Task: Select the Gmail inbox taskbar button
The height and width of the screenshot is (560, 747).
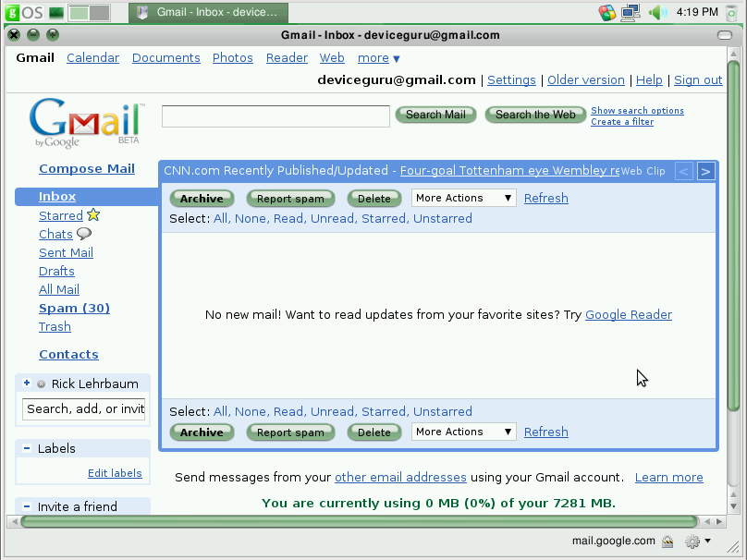Action: click(208, 12)
